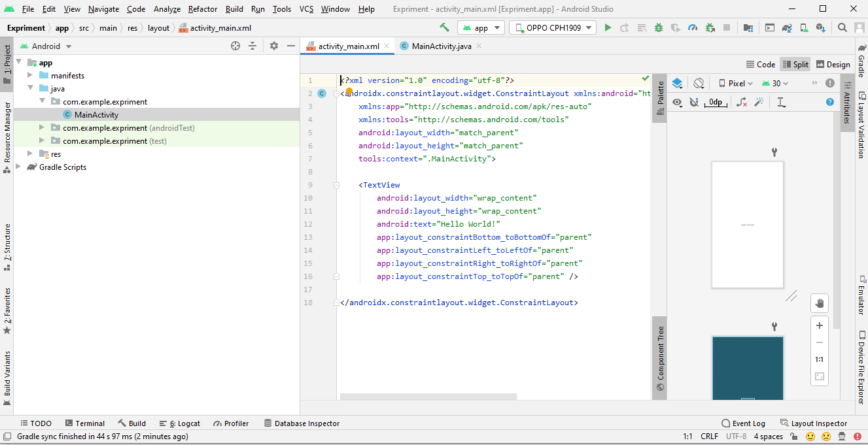The width and height of the screenshot is (868, 445).
Task: Click Collapse All icon in Project panel
Action: (x=253, y=46)
